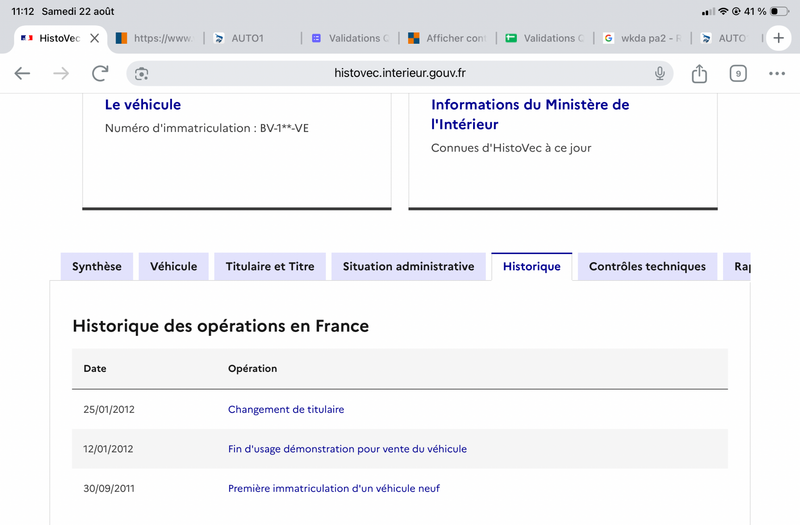Click the Le véhicule heading link

[x=143, y=105]
